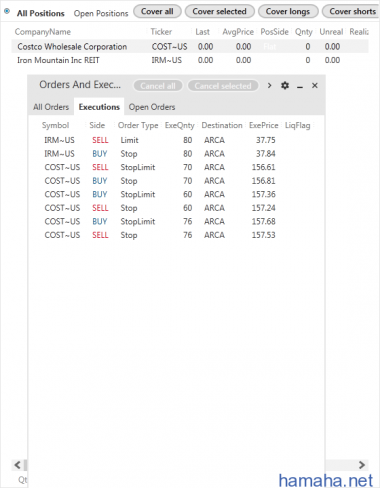380x488 pixels.
Task: Sort positions by Last column header
Action: click(x=203, y=32)
